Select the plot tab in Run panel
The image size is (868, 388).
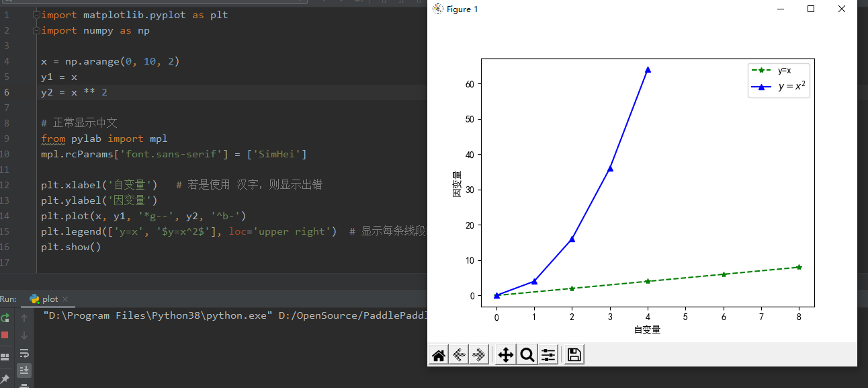pyautogui.click(x=50, y=299)
